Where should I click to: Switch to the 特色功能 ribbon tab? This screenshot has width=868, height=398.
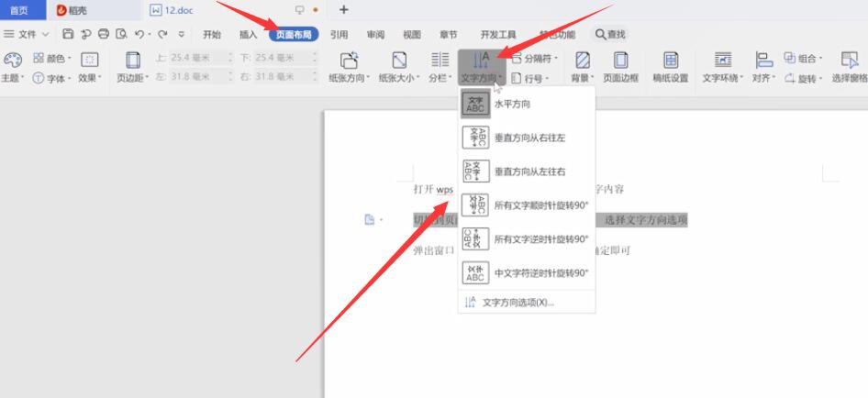coord(558,34)
